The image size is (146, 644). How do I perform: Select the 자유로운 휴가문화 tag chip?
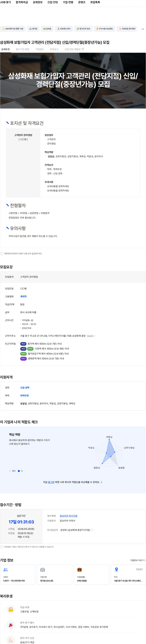(x=127, y=29)
